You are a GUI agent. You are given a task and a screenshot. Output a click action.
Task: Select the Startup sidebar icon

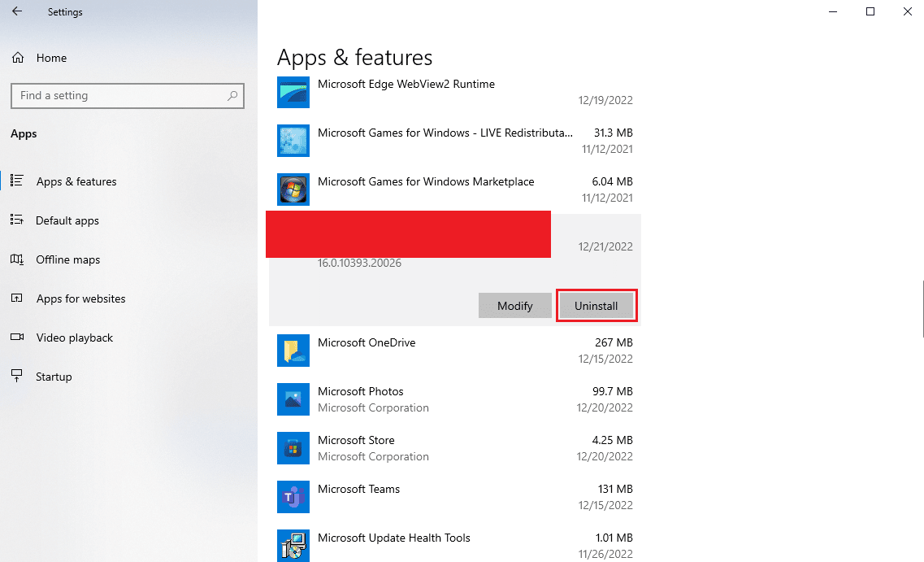tap(17, 377)
